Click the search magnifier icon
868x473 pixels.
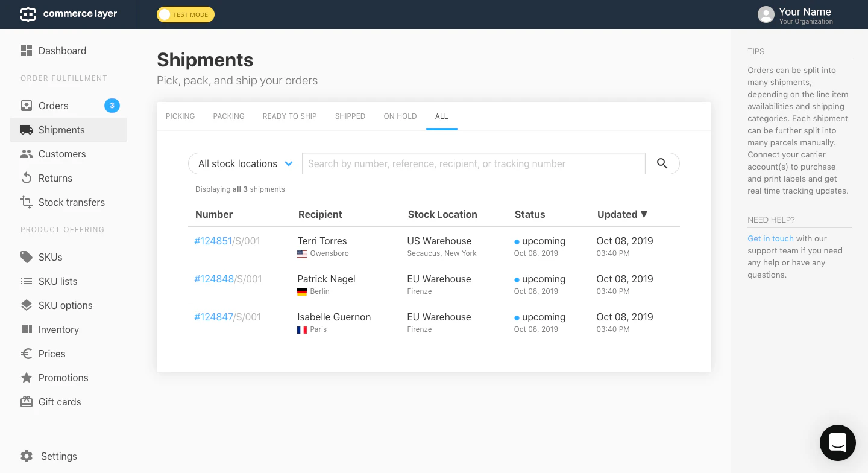[662, 163]
